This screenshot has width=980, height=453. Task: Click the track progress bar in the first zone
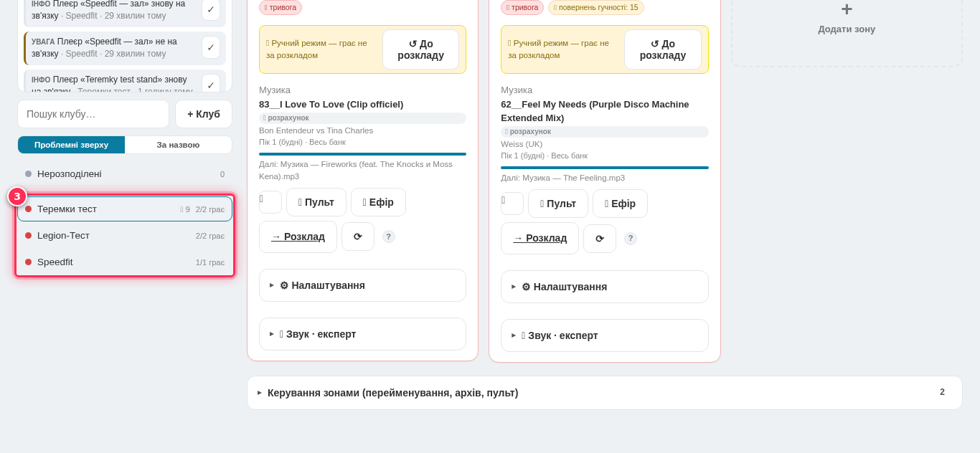pos(362,154)
